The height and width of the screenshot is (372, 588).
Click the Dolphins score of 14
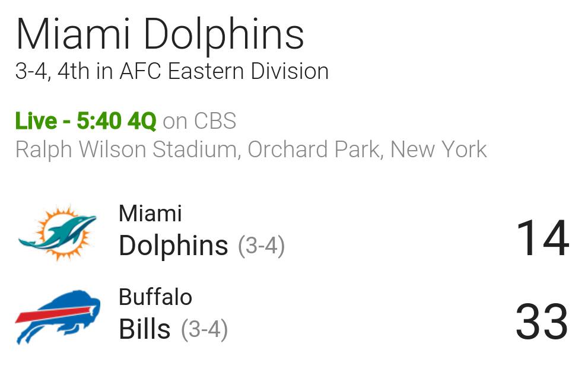point(543,239)
